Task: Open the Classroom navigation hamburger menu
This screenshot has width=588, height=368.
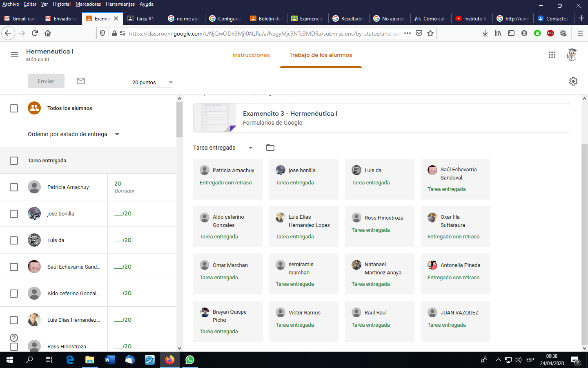Action: click(x=15, y=54)
